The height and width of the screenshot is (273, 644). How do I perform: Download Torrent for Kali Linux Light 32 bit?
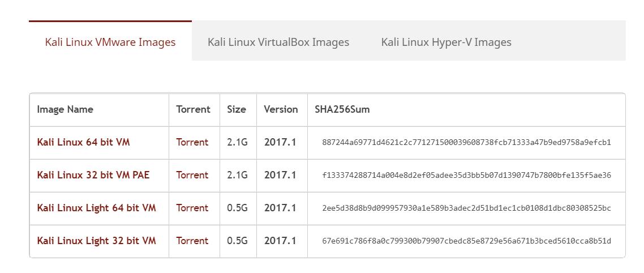click(192, 241)
